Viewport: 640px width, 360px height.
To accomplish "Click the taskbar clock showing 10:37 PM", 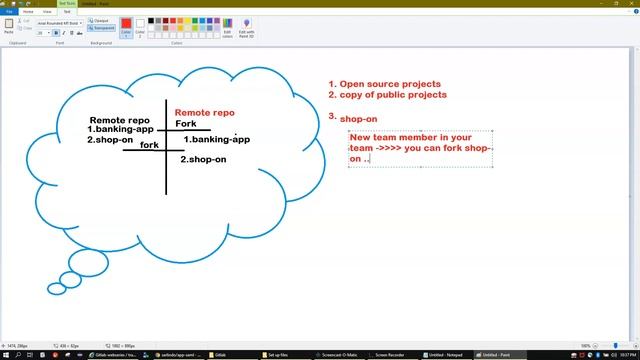I will coord(628,355).
